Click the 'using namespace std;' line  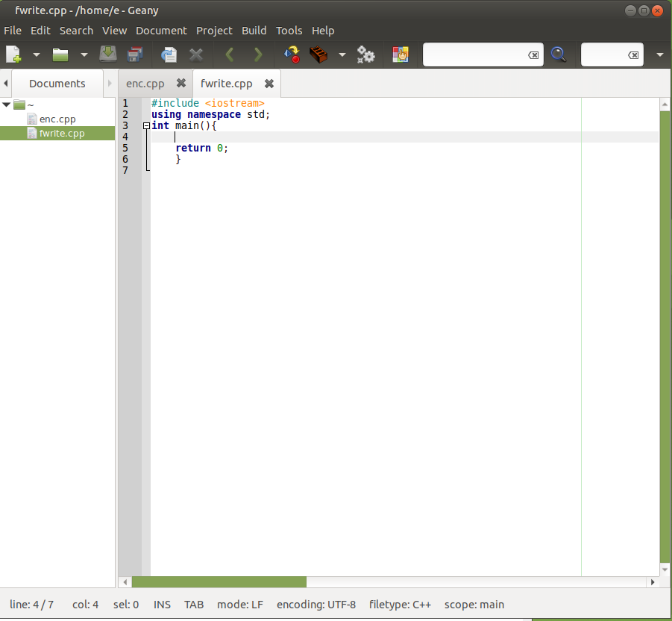210,114
